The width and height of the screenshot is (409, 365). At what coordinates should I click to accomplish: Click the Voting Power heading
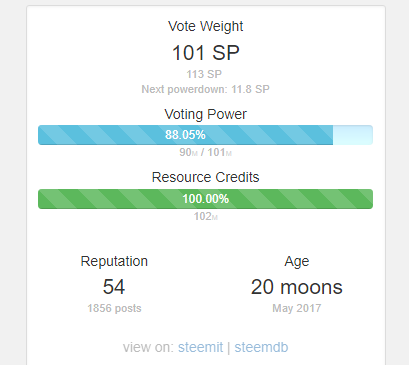[206, 114]
